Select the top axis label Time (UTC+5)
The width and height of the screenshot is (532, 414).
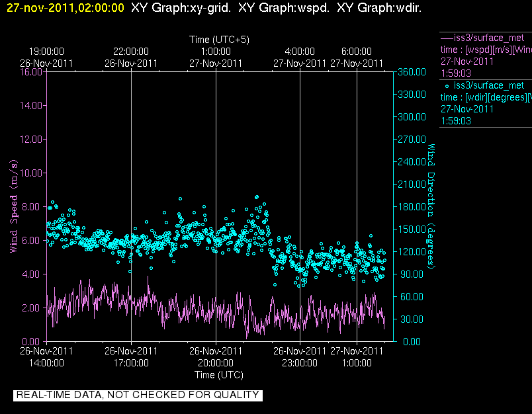click(x=219, y=40)
